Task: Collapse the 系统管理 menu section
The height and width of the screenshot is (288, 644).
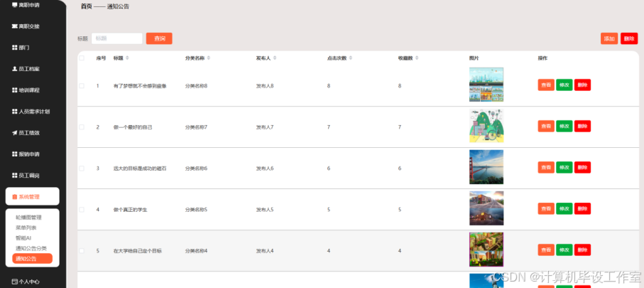Action: (x=33, y=196)
